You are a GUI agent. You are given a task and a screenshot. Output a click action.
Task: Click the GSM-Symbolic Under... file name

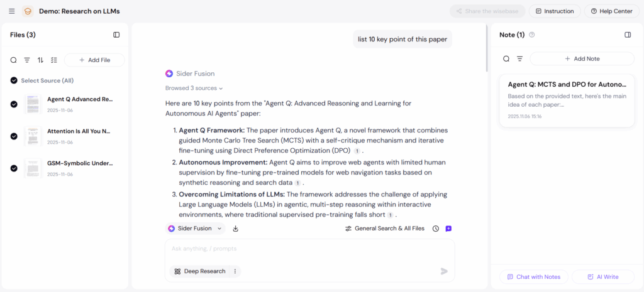[80, 163]
